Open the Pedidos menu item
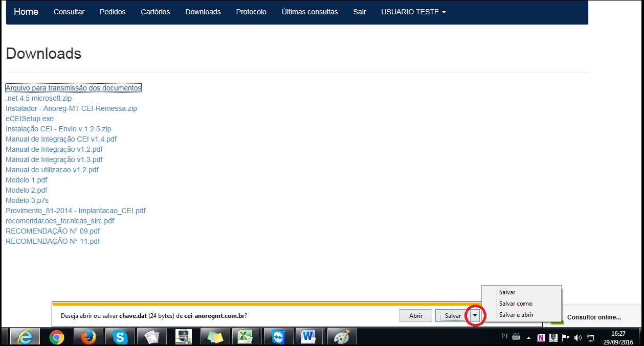Screen dimensions: 644x346 [113, 12]
